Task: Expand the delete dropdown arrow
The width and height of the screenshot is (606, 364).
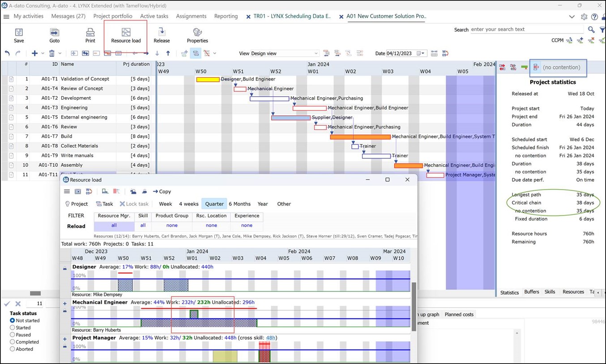Action: click(60, 53)
